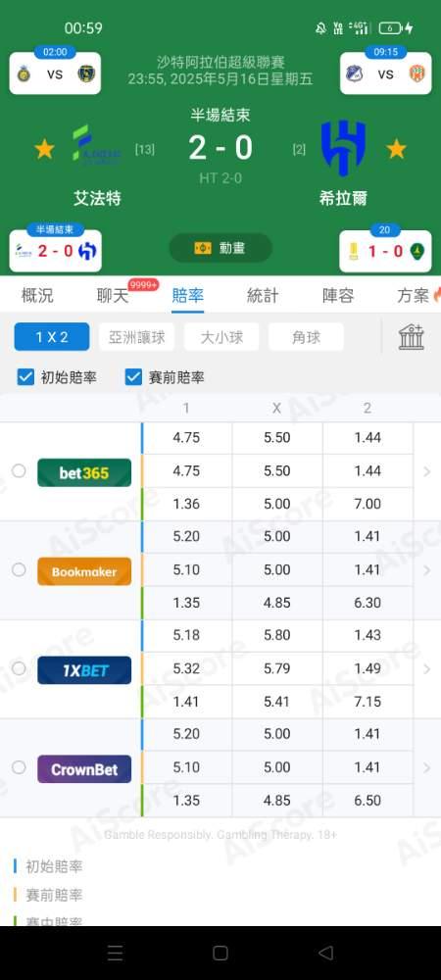Viewport: 441px width, 980px height.
Task: Switch to the 聊天 tab
Action: click(x=113, y=296)
